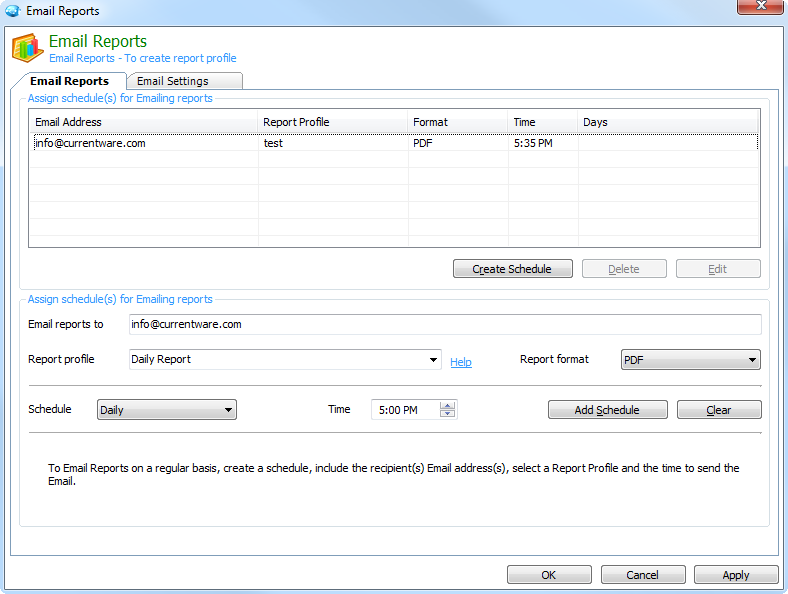Click the Time column header
The image size is (788, 594).
click(543, 122)
